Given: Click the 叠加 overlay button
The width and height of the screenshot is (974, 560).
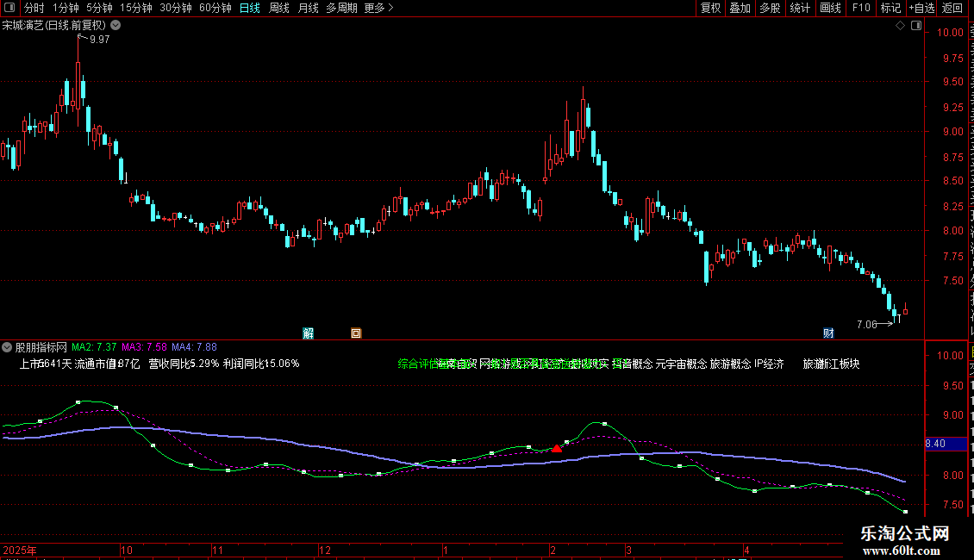Looking at the screenshot, I should [x=740, y=8].
